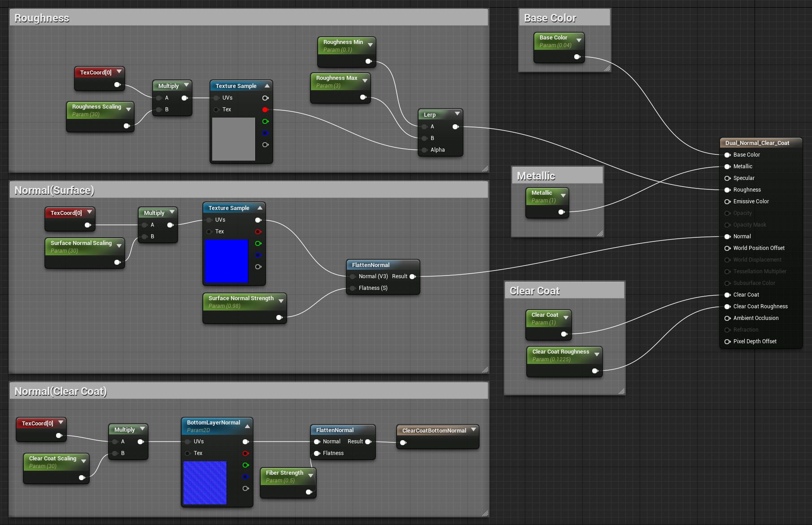Image resolution: width=812 pixels, height=525 pixels.
Task: Expand the dropdown on the TexCoord[0] node in Roughness group
Action: (119, 71)
